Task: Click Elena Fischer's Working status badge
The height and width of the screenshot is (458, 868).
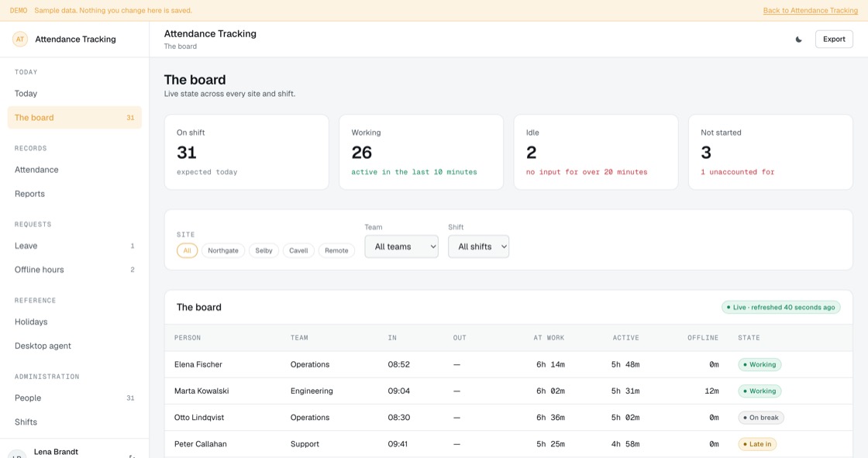Action: click(759, 364)
